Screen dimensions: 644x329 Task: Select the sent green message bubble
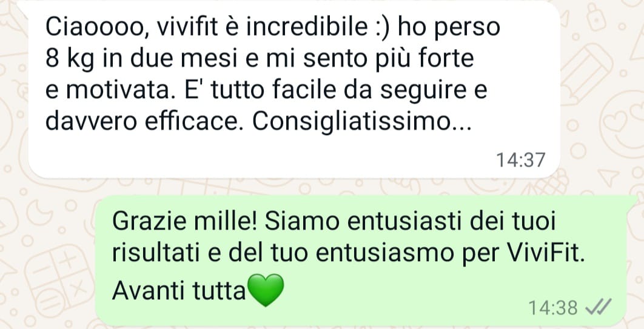(x=360, y=261)
